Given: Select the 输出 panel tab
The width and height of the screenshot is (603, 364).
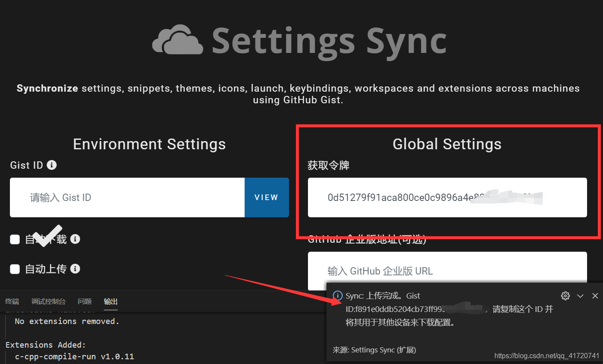Looking at the screenshot, I should click(111, 302).
